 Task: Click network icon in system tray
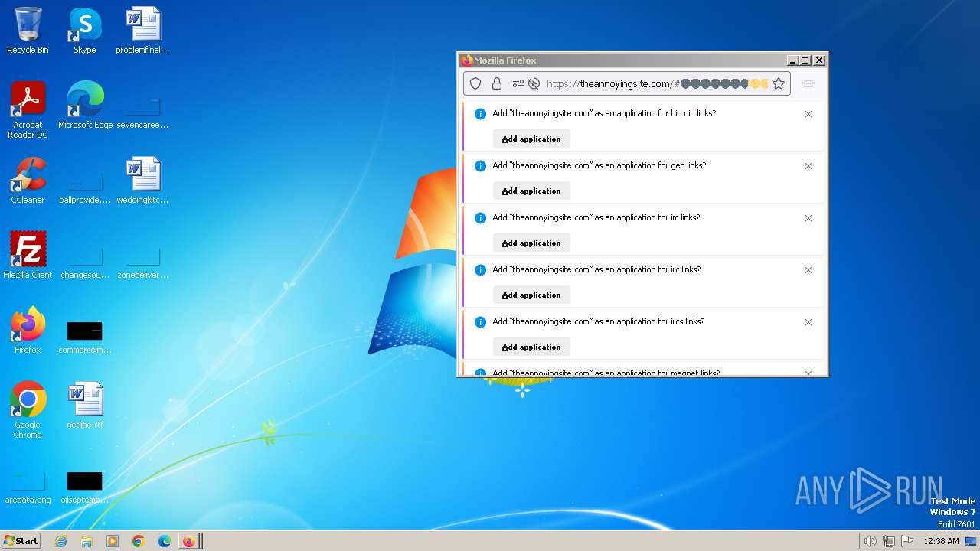tap(889, 541)
